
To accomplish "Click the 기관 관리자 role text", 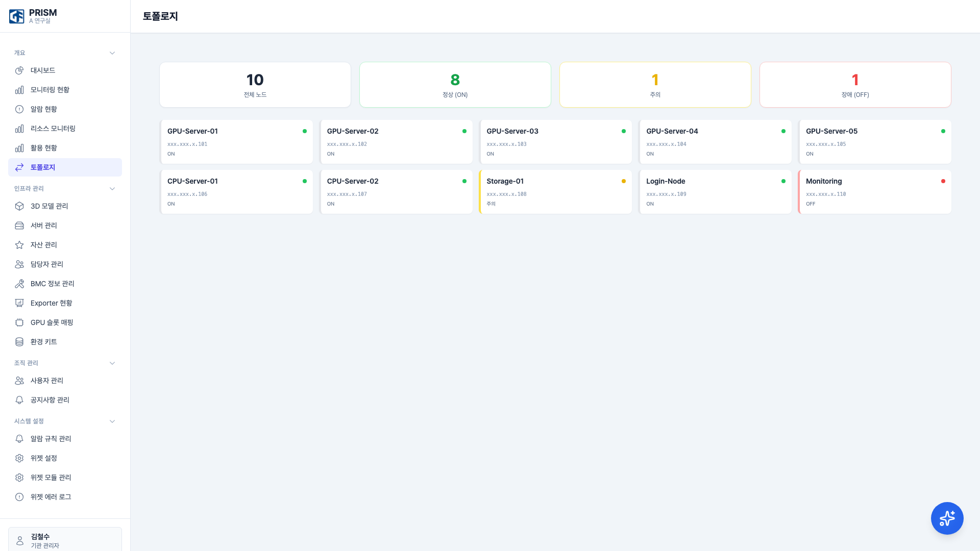I will click(45, 545).
